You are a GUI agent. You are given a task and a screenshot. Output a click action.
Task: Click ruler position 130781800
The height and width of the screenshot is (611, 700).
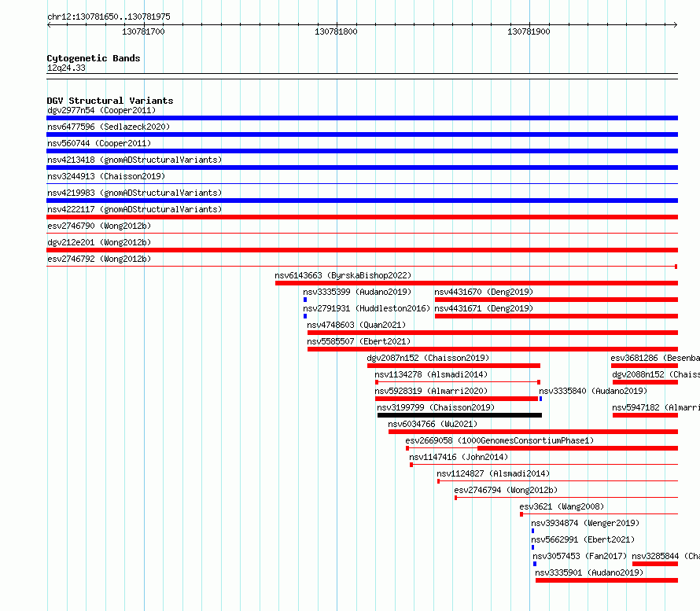[336, 31]
